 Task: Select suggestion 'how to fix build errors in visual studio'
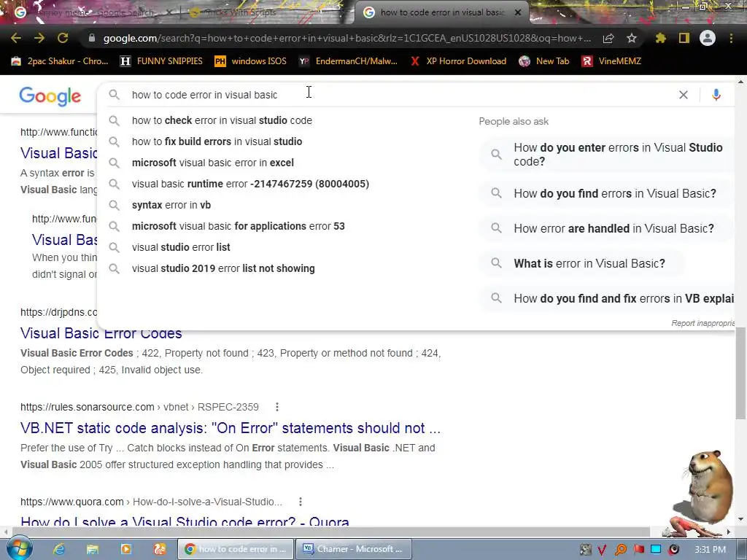(x=217, y=141)
